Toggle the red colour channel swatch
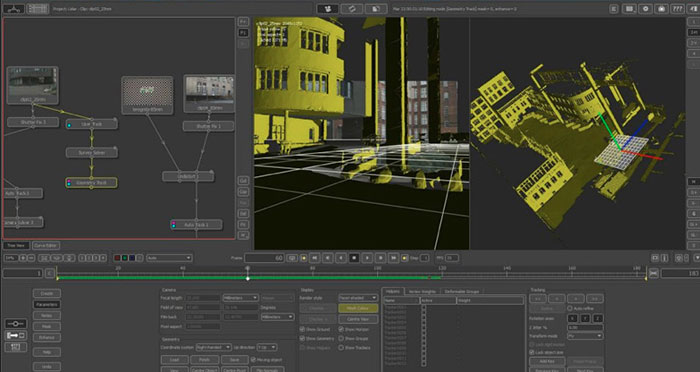 click(x=117, y=258)
